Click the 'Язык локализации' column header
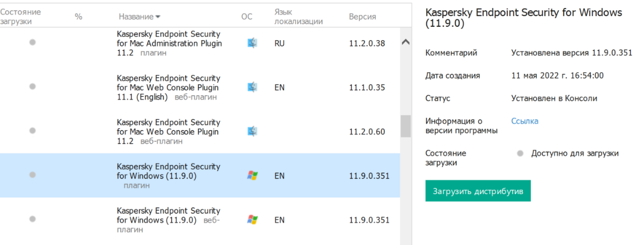This screenshot has height=245, width=644. click(298, 17)
